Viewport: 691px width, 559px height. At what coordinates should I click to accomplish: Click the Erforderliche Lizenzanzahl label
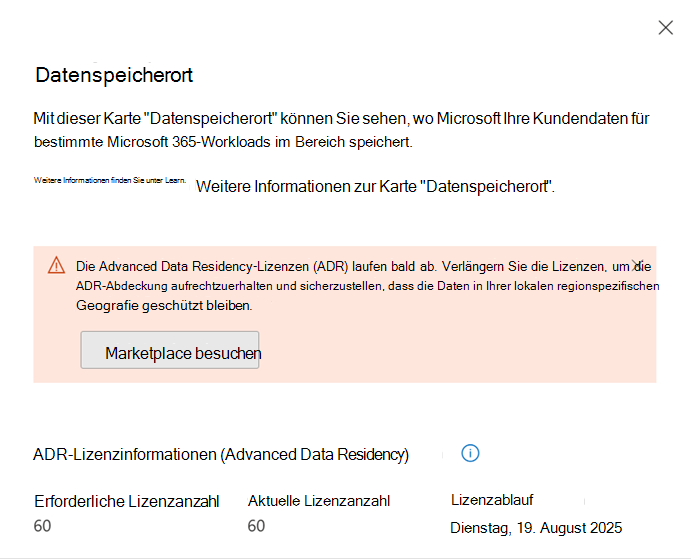[126, 502]
